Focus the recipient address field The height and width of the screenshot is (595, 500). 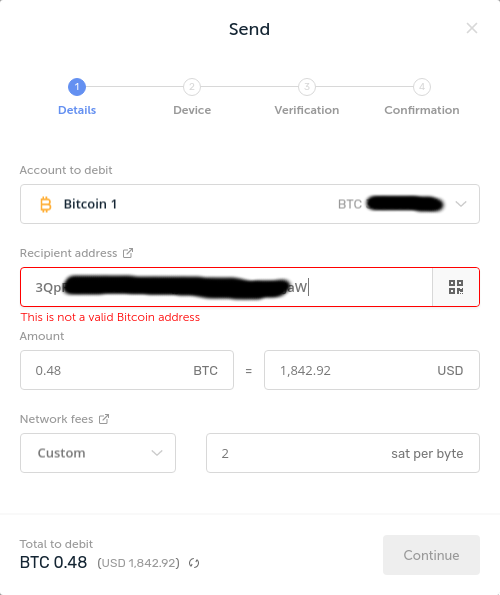(226, 287)
